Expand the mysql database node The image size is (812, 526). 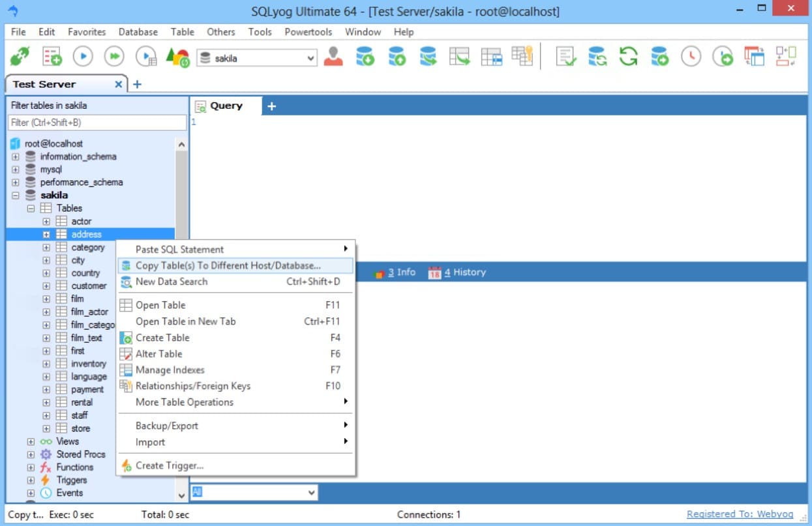point(16,169)
